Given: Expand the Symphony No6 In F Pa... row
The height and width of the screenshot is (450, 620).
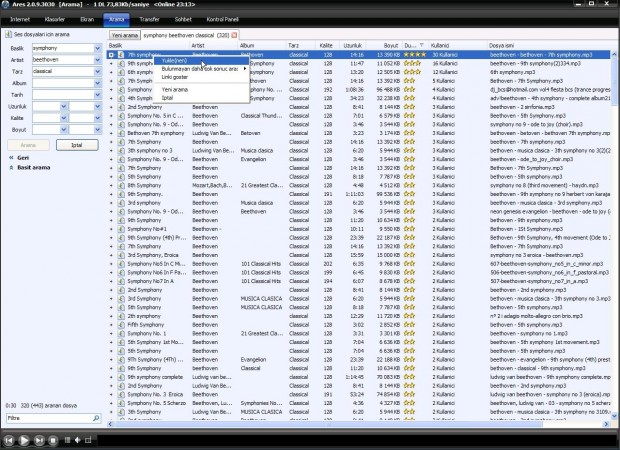Looking at the screenshot, I should coord(111,272).
